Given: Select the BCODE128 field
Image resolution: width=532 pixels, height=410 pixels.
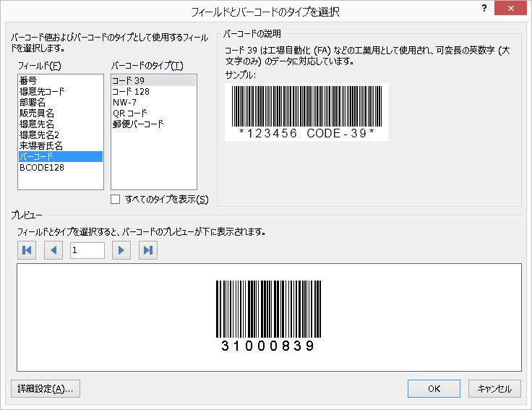Looking at the screenshot, I should tap(61, 167).
